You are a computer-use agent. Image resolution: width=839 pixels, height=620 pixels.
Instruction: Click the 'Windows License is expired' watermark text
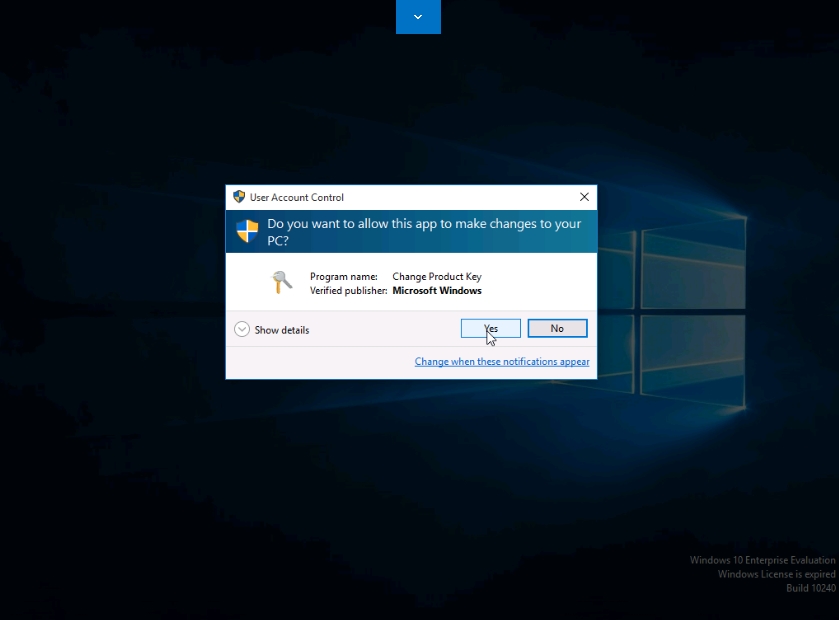pyautogui.click(x=776, y=574)
